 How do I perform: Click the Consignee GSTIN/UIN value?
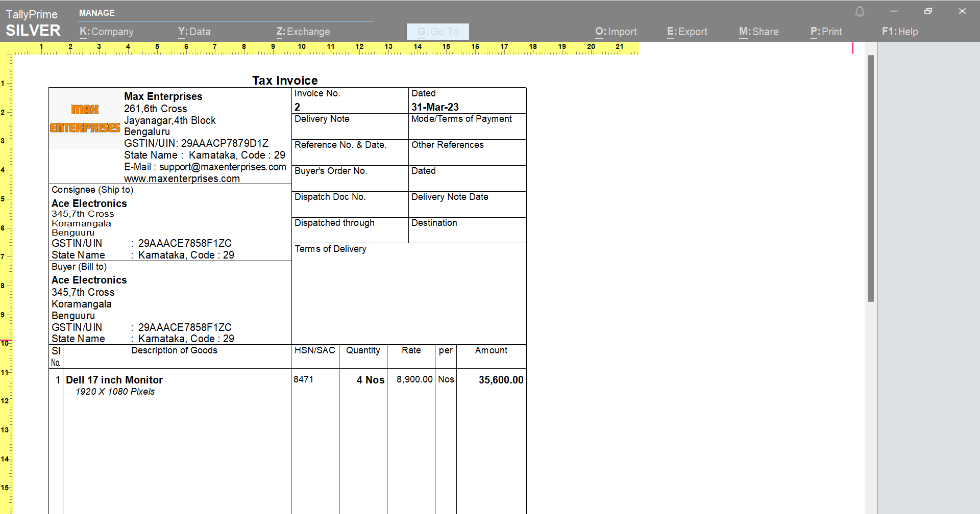pos(184,243)
